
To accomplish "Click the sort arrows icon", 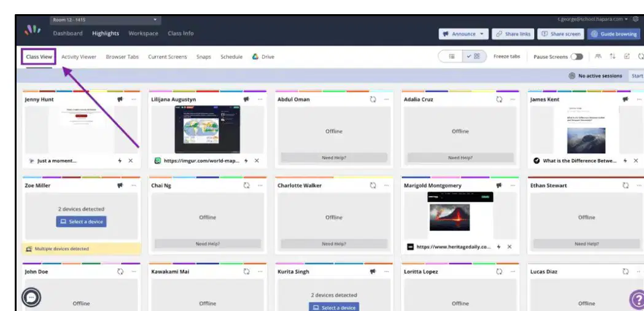I will [x=612, y=57].
